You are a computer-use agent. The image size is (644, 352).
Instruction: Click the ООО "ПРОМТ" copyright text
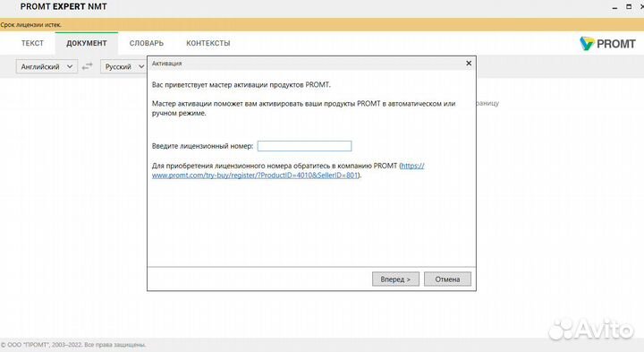point(73,345)
